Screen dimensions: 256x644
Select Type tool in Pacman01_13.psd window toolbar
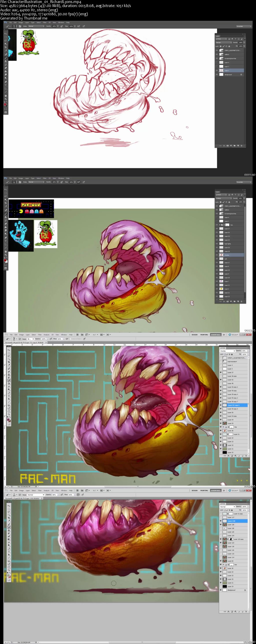click(x=9, y=551)
